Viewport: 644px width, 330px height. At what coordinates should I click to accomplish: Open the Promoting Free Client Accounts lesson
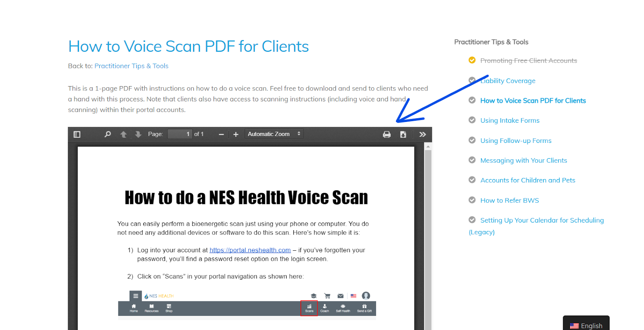(528, 61)
